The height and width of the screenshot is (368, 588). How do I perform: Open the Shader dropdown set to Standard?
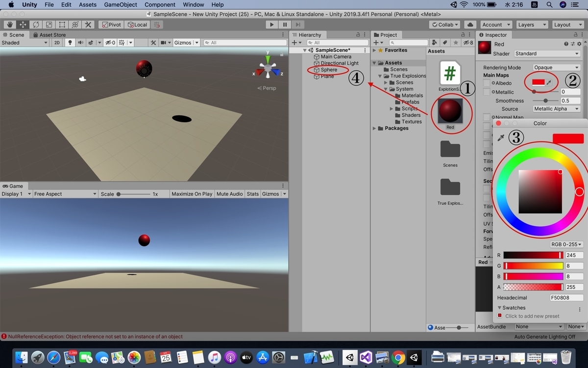tap(546, 53)
